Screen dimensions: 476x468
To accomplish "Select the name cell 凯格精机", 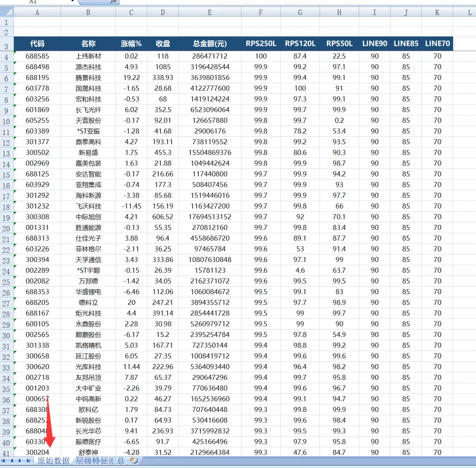I will point(88,345).
